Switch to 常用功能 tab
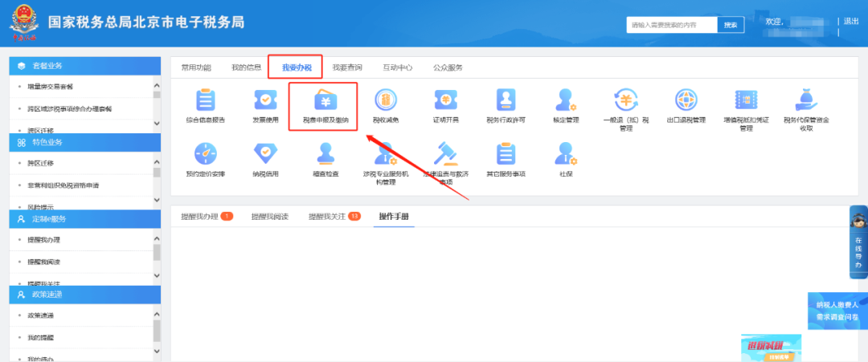This screenshot has height=362, width=868. point(196,67)
